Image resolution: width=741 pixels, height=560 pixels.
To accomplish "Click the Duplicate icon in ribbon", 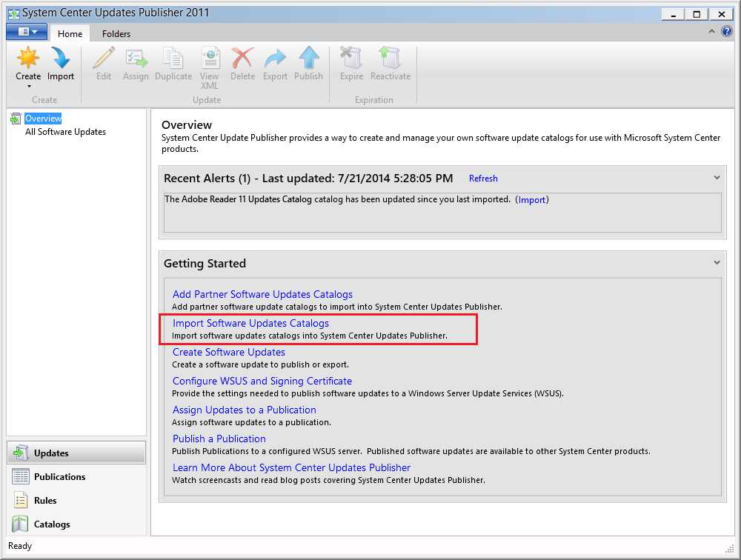I will (173, 58).
